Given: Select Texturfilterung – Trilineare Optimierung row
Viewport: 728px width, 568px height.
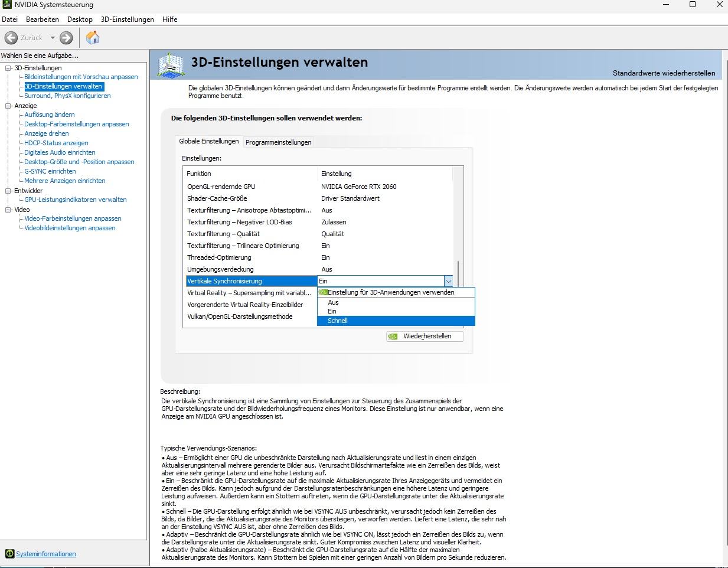Looking at the screenshot, I should pyautogui.click(x=319, y=246).
